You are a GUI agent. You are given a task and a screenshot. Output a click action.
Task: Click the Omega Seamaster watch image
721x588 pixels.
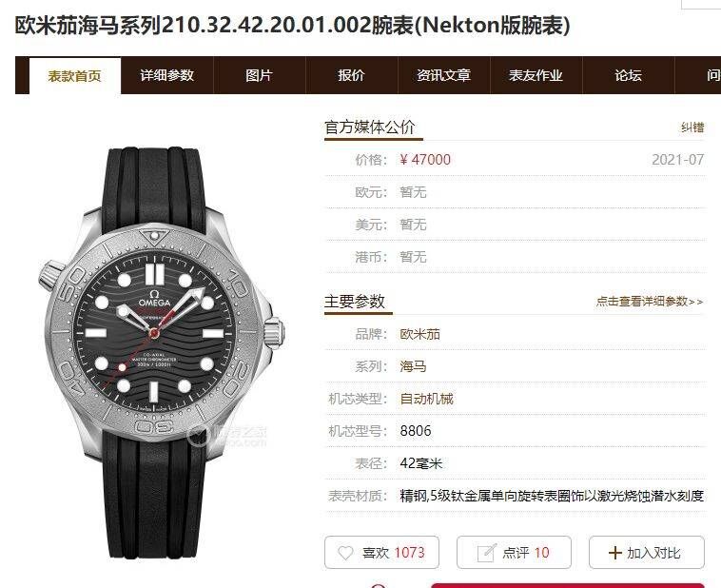(x=161, y=353)
